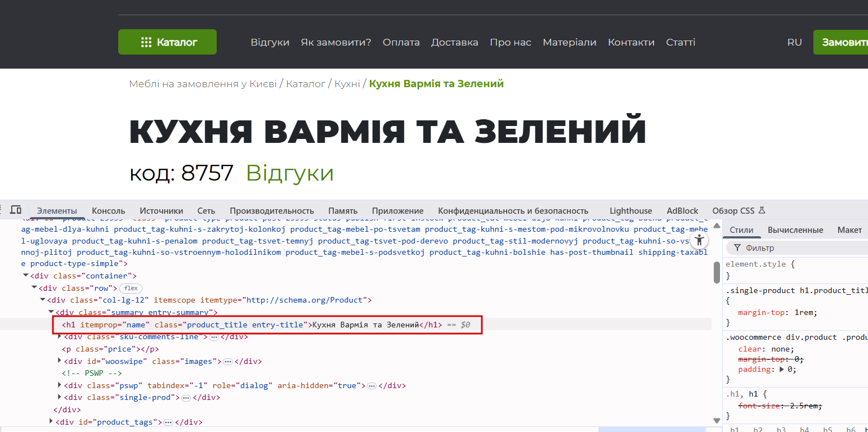
Task: Click the green Замовити button
Action: [x=840, y=42]
